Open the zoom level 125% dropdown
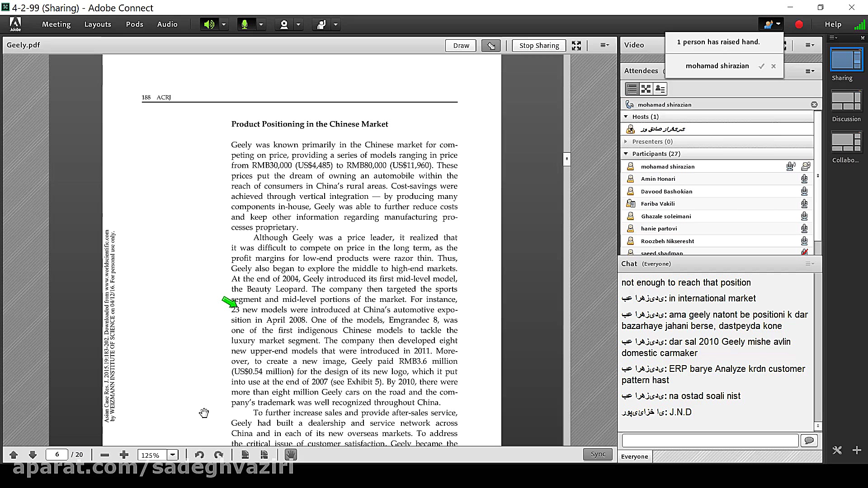Screen dimensions: 868x488 (x=173, y=455)
